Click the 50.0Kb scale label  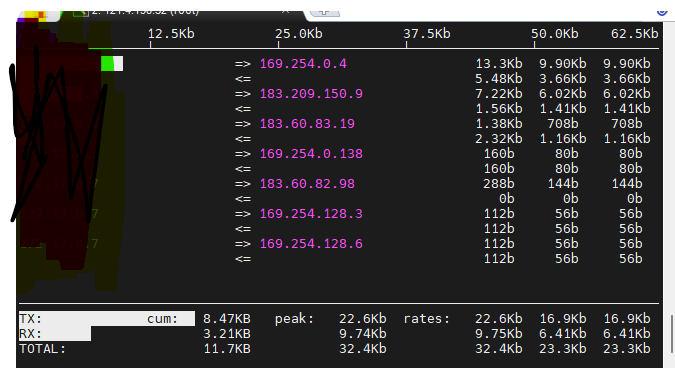pos(554,34)
